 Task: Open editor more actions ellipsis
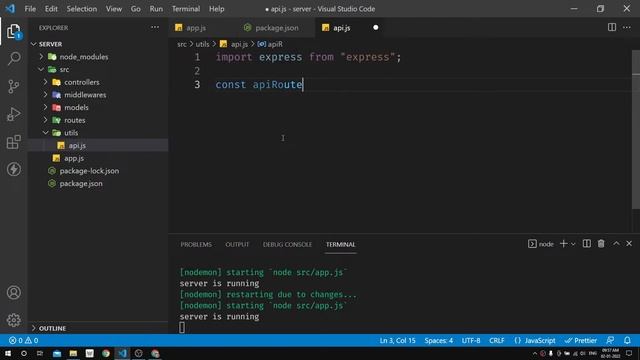tap(627, 27)
